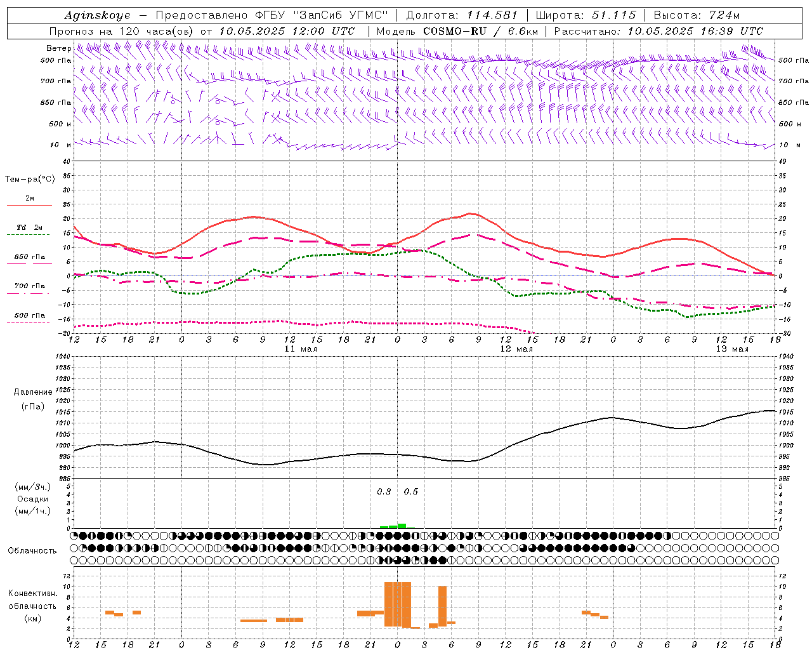Screen dimensions: 812x650
Task: Click the Давление pressure panel label
Action: pos(33,392)
